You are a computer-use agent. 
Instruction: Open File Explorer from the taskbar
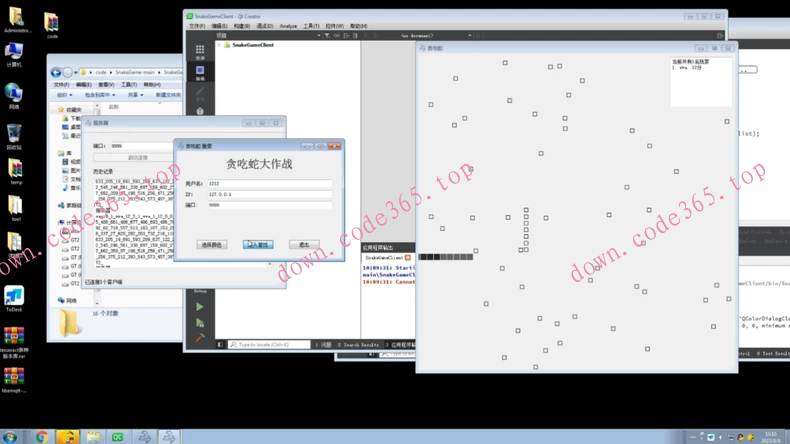93,437
